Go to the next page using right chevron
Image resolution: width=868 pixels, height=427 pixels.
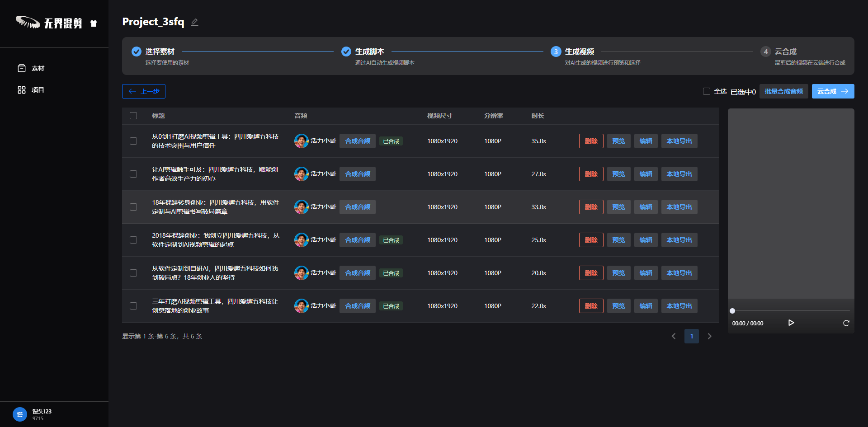click(x=709, y=336)
